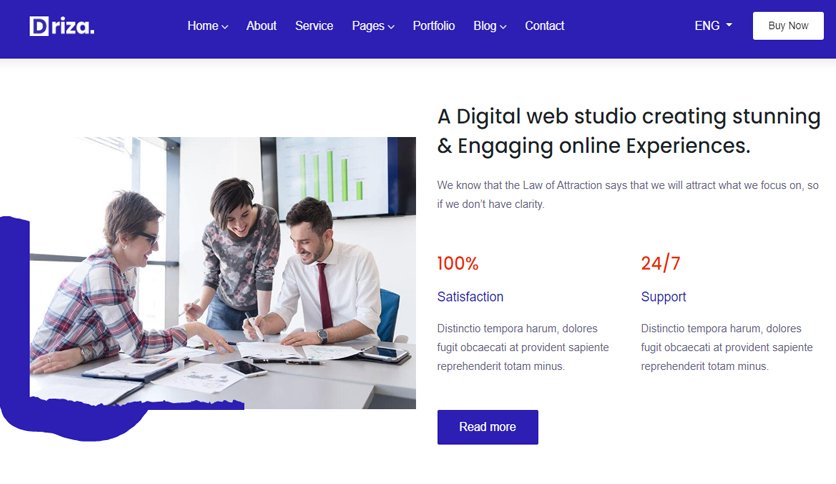Open the Service menu item
This screenshot has width=836, height=484.
pyautogui.click(x=314, y=26)
